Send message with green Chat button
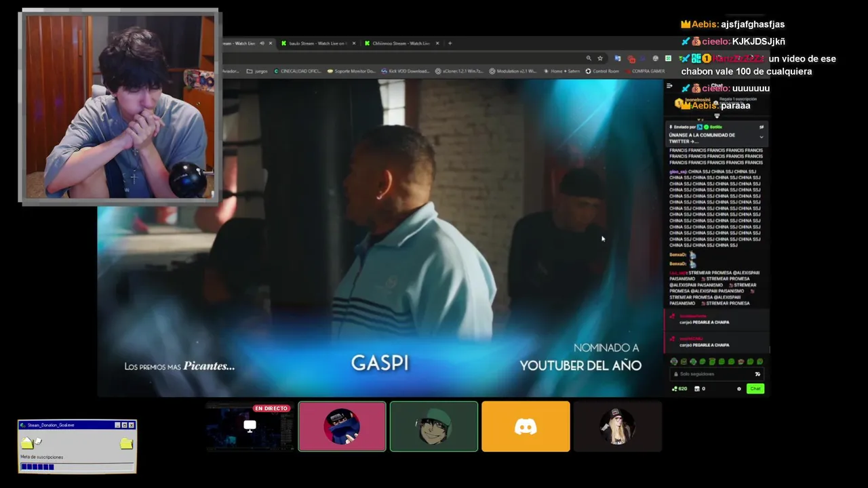This screenshot has height=488, width=868. (x=755, y=388)
